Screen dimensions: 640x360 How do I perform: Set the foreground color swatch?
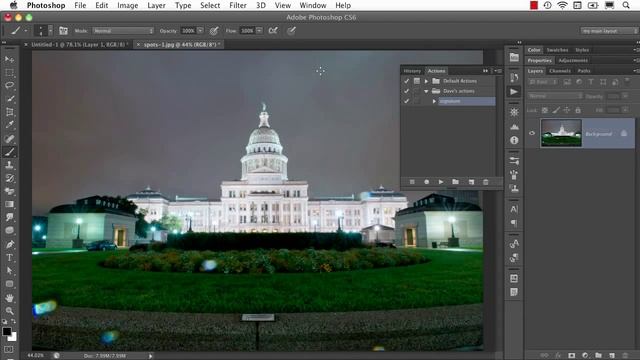pos(7,331)
